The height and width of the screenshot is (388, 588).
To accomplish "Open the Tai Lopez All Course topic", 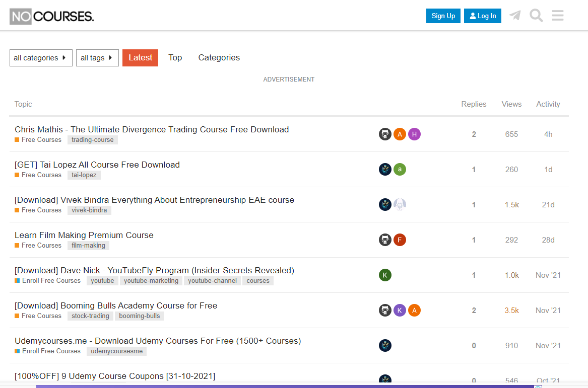I will tap(97, 165).
